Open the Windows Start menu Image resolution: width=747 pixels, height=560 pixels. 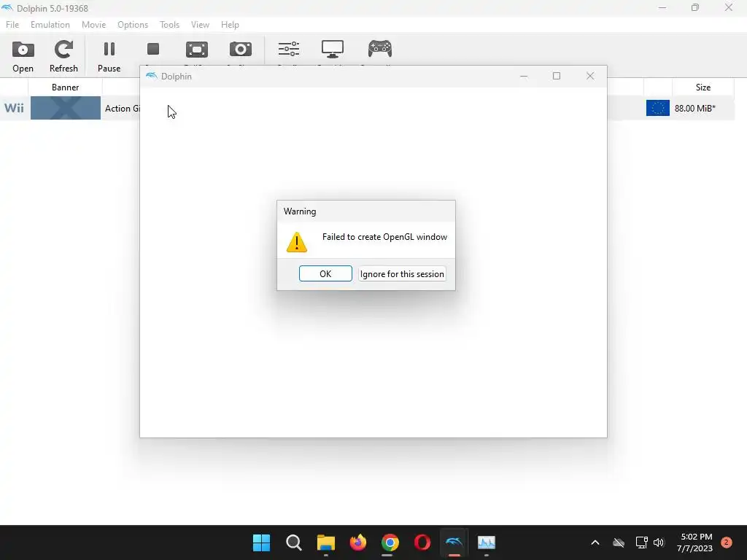coord(261,542)
